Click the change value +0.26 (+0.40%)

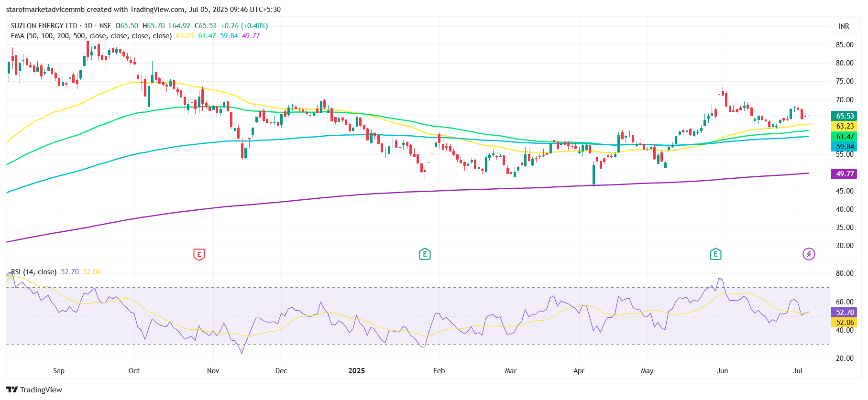coord(244,26)
